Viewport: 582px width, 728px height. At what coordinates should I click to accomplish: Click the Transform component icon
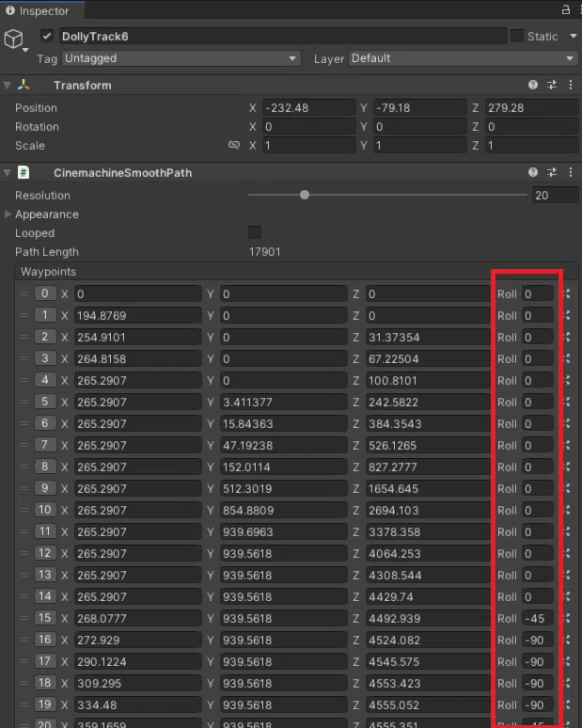[24, 85]
